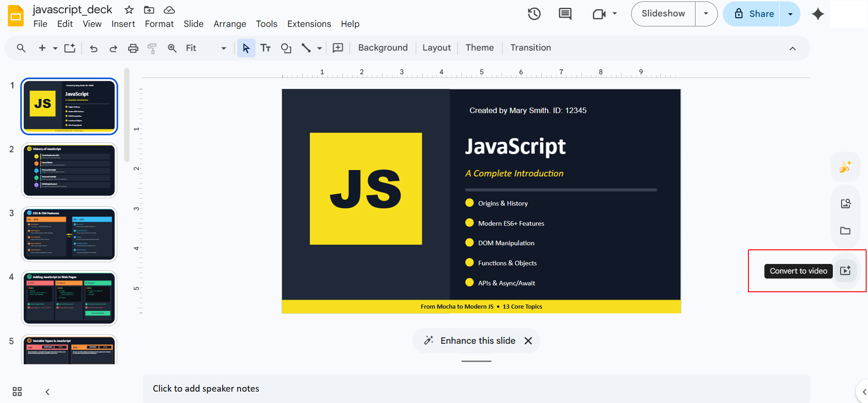Open the Format menu

(x=159, y=24)
